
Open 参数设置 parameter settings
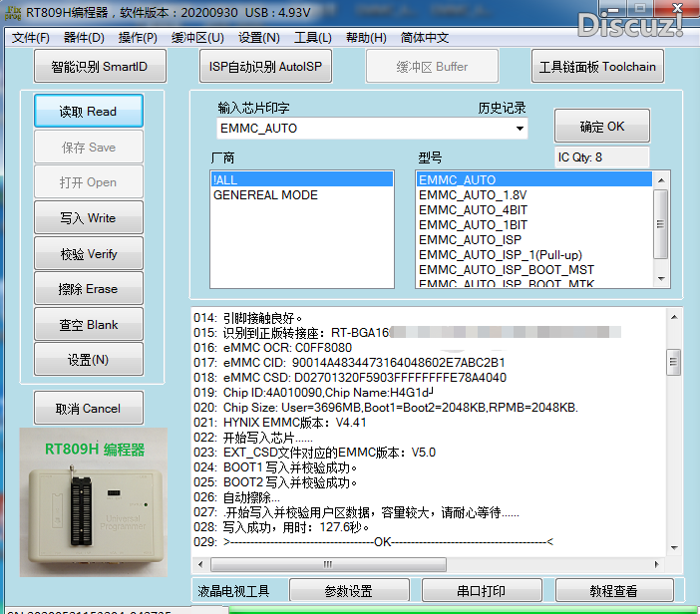pos(348,591)
